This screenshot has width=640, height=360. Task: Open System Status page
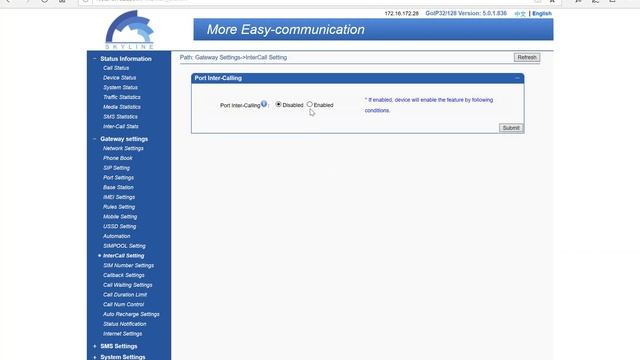120,88
